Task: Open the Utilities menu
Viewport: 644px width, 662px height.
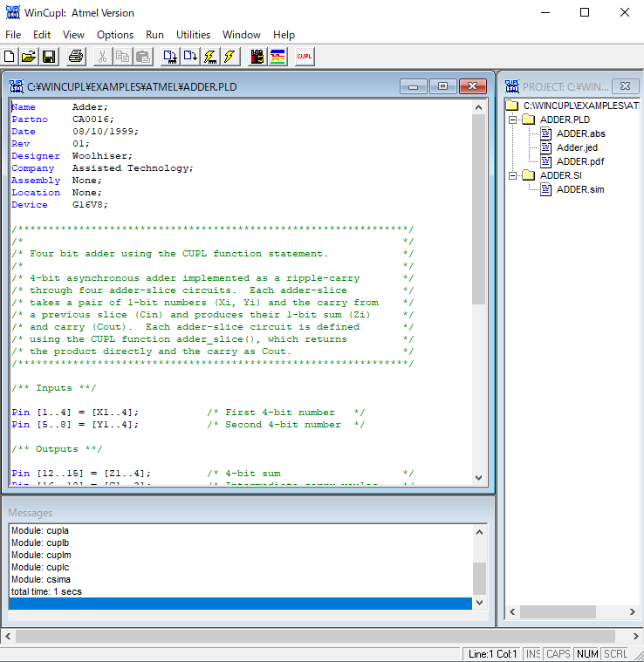Action: click(x=193, y=35)
